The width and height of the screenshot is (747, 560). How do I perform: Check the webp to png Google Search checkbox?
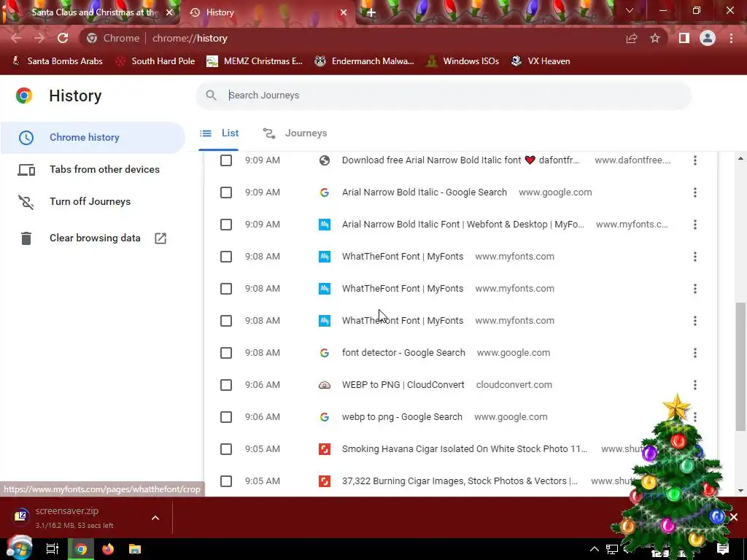pyautogui.click(x=226, y=417)
